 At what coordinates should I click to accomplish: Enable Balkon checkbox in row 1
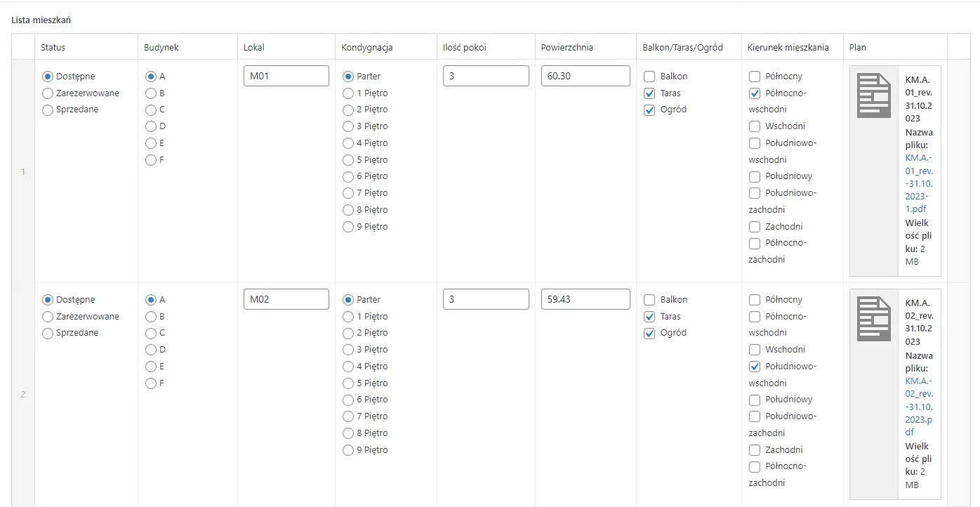(x=649, y=77)
